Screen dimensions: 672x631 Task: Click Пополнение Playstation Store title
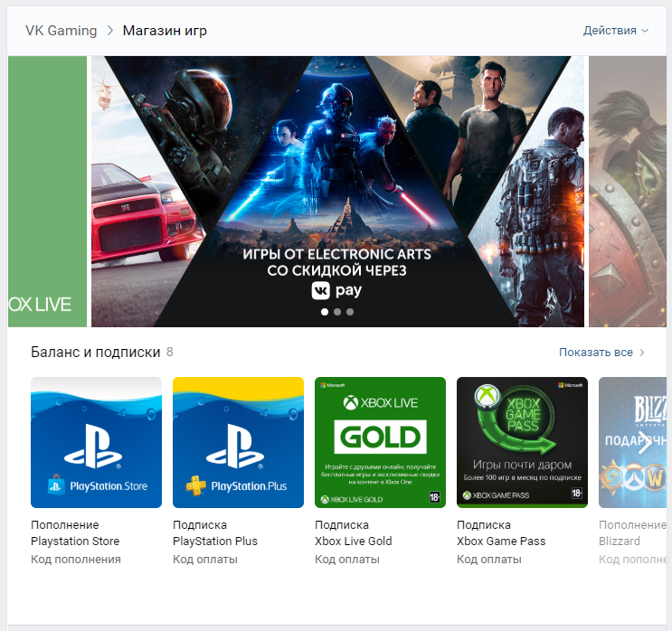[x=75, y=532]
